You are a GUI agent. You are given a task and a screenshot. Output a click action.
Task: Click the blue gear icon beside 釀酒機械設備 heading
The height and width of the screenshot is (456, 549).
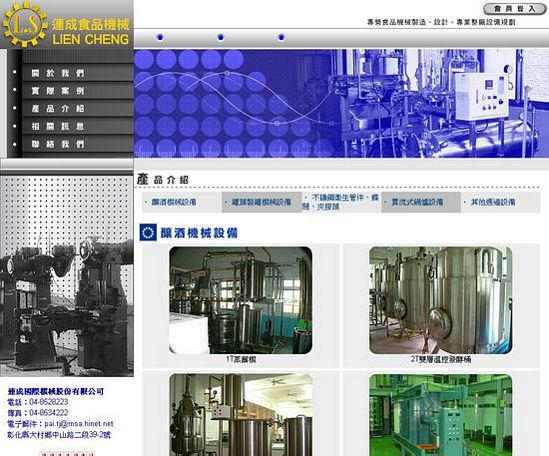point(148,233)
